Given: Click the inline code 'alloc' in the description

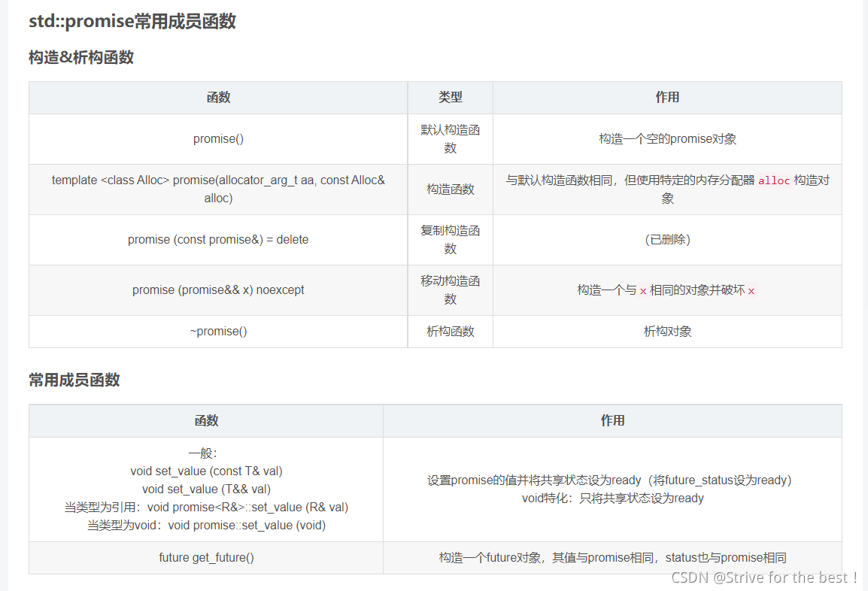Looking at the screenshot, I should coord(774,180).
